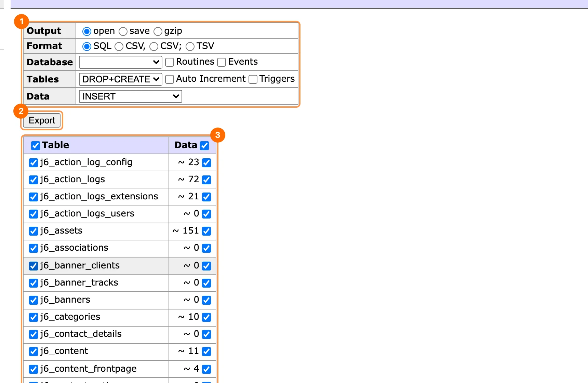Enable the Routines checkbox

(x=170, y=62)
